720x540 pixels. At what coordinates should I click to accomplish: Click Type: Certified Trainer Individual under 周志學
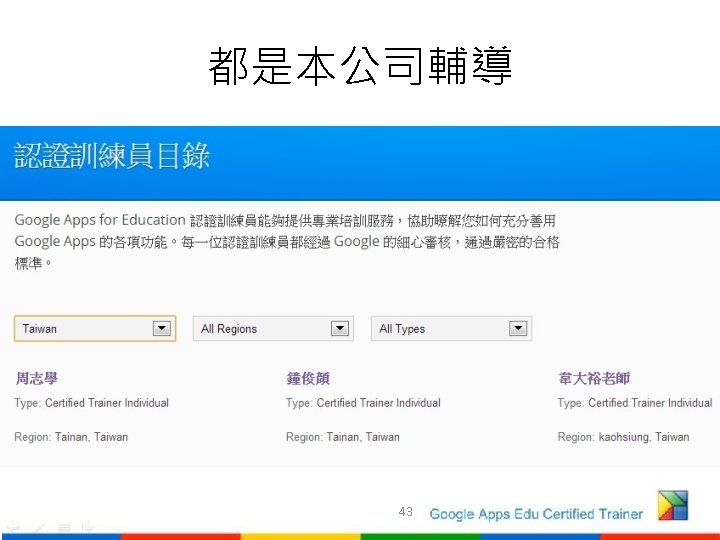coord(91,403)
